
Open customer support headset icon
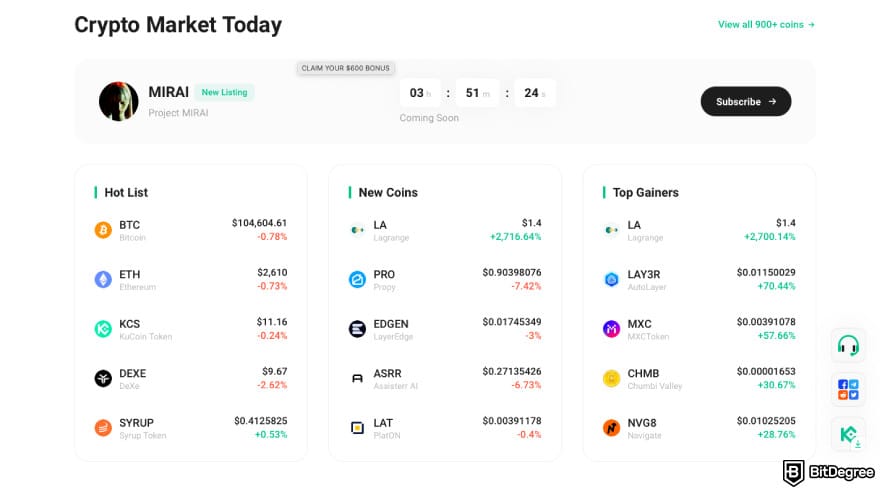[848, 346]
